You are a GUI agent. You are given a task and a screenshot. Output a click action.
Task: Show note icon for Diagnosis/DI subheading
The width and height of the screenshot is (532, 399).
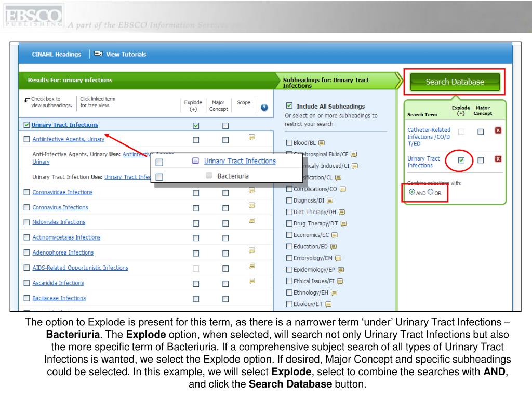click(330, 201)
